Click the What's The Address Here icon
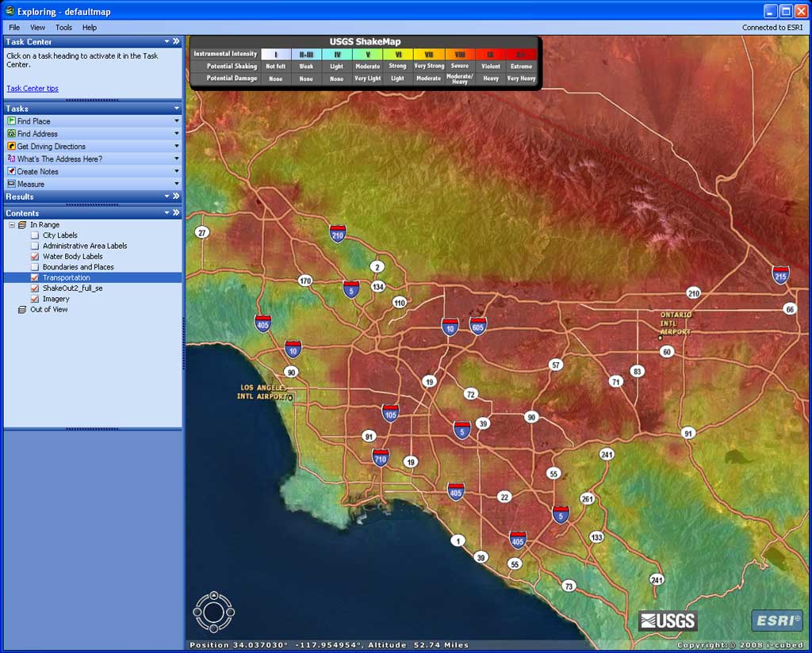The height and width of the screenshot is (653, 812). (11, 158)
